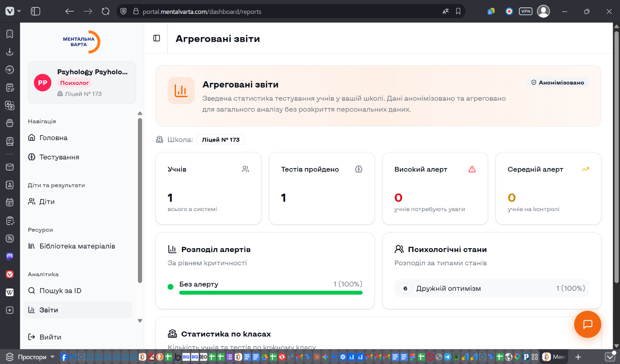Screen dimensions: 620x364
Task: Click the Тестів пройдено card
Action: click(x=322, y=188)
